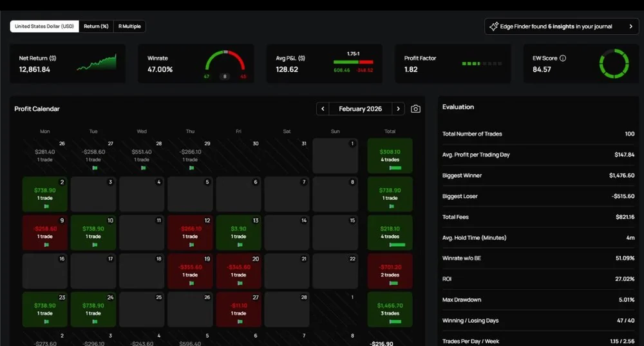
Task: Open weekly total -$701.20 card
Action: click(x=390, y=271)
